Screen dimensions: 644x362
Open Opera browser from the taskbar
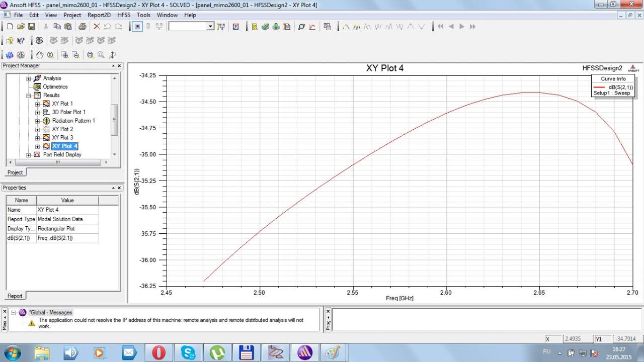(x=159, y=352)
